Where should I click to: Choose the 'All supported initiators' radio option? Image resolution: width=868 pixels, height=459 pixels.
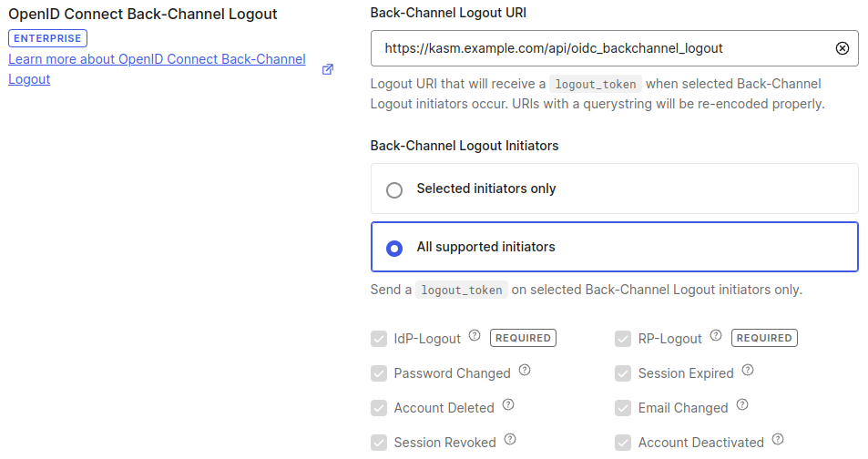tap(394, 248)
